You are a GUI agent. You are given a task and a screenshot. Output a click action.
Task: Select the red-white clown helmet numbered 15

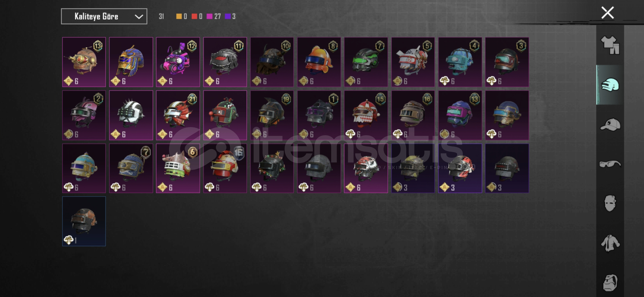point(366,115)
